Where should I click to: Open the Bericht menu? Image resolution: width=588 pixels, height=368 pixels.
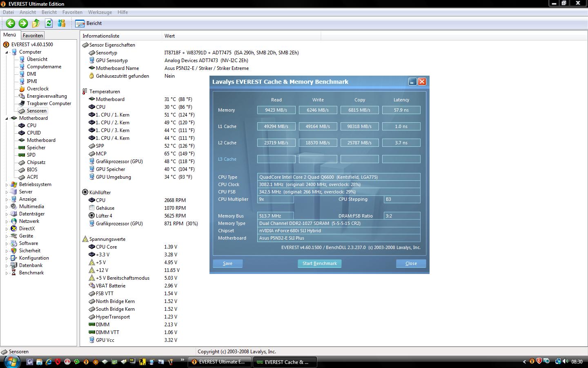(x=49, y=12)
